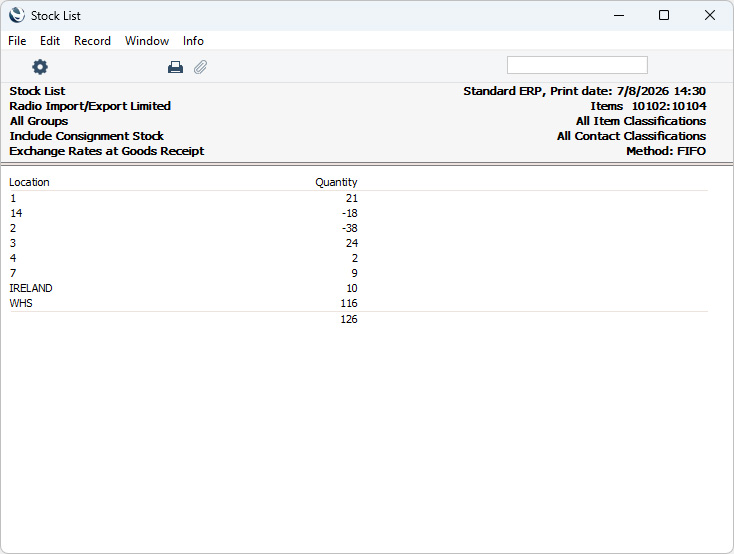Click 'All Groups' header text
Image resolution: width=734 pixels, height=554 pixels.
click(x=39, y=121)
